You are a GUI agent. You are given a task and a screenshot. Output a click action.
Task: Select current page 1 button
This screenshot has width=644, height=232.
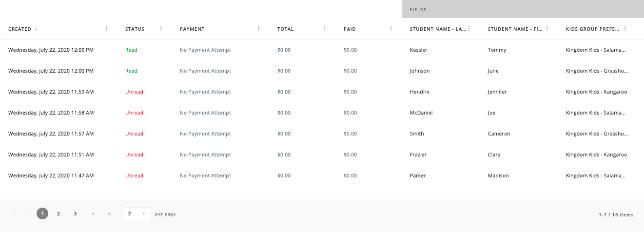(x=42, y=214)
